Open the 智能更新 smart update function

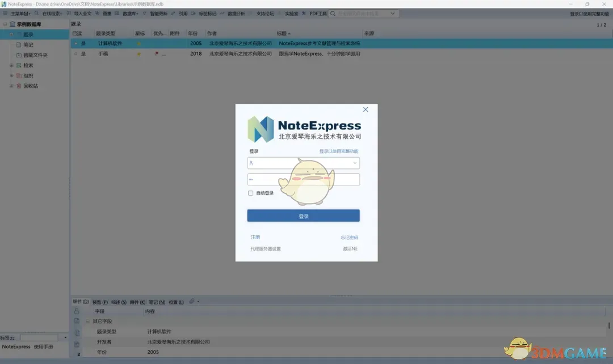[157, 13]
